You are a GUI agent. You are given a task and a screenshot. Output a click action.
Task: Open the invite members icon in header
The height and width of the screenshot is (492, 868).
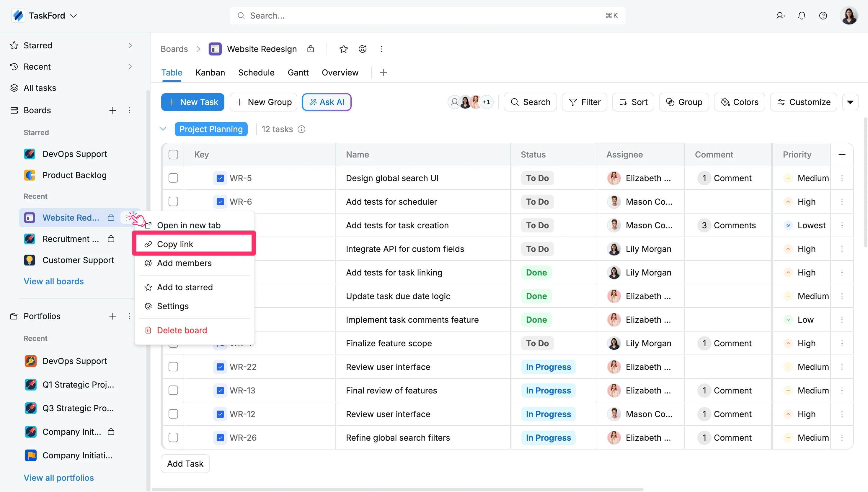pyautogui.click(x=780, y=16)
